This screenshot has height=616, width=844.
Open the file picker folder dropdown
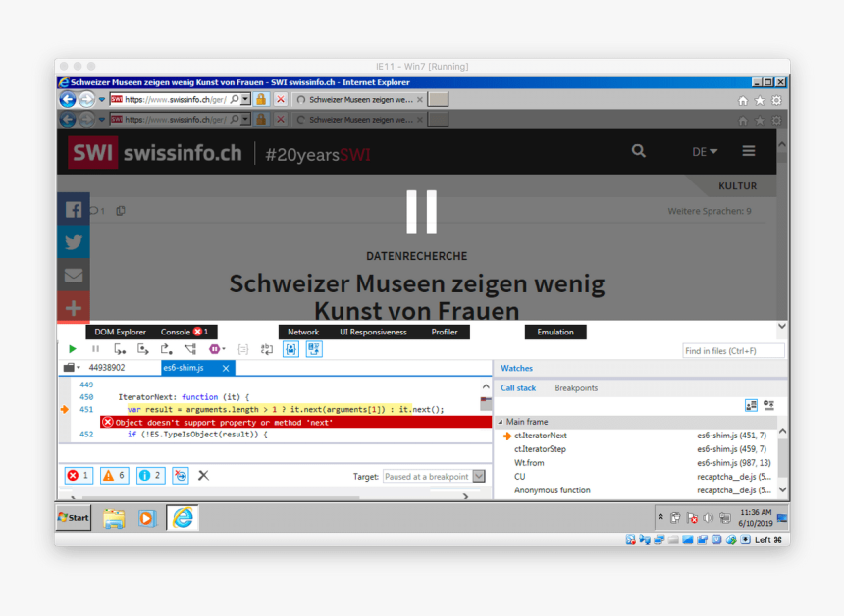pyautogui.click(x=71, y=368)
